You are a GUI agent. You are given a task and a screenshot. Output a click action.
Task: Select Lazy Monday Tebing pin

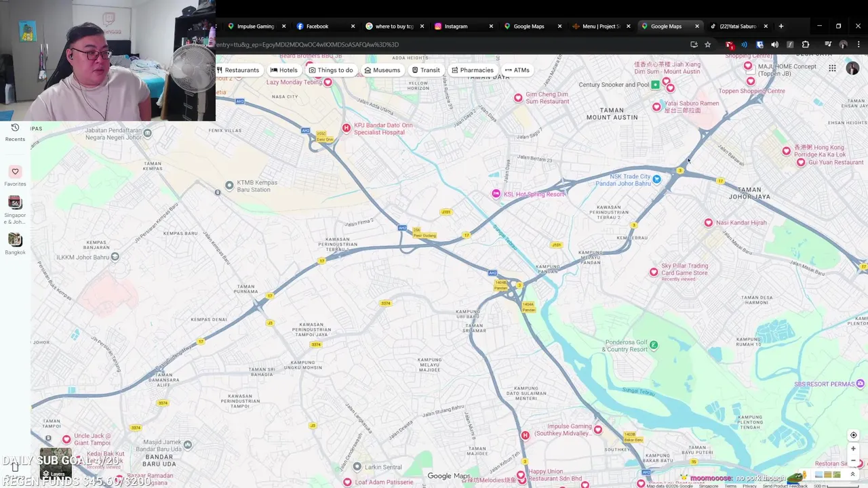328,82
